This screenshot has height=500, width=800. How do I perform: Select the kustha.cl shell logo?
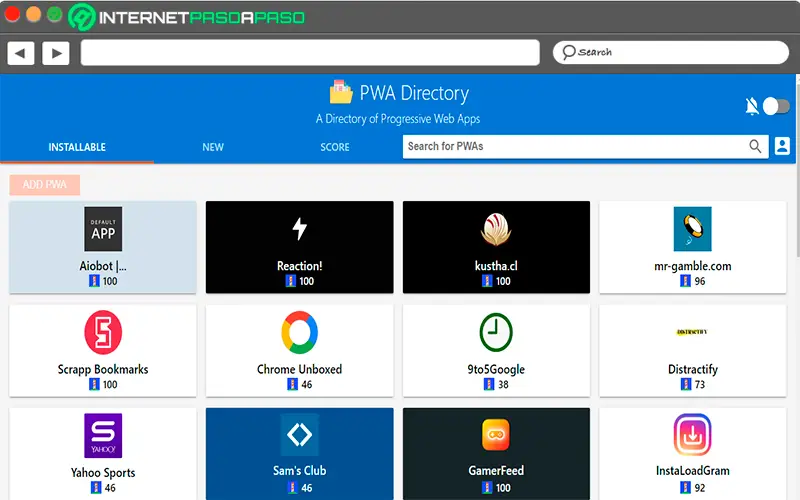[x=496, y=229]
